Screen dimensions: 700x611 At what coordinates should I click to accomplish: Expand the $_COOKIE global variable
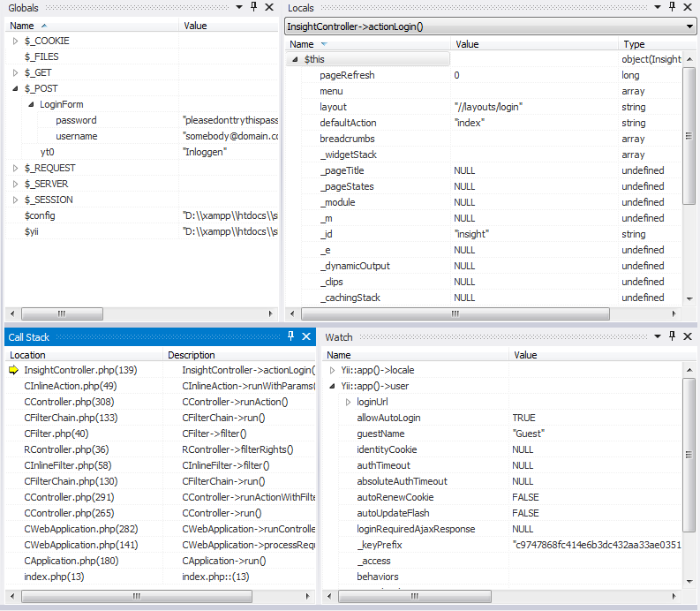point(15,41)
